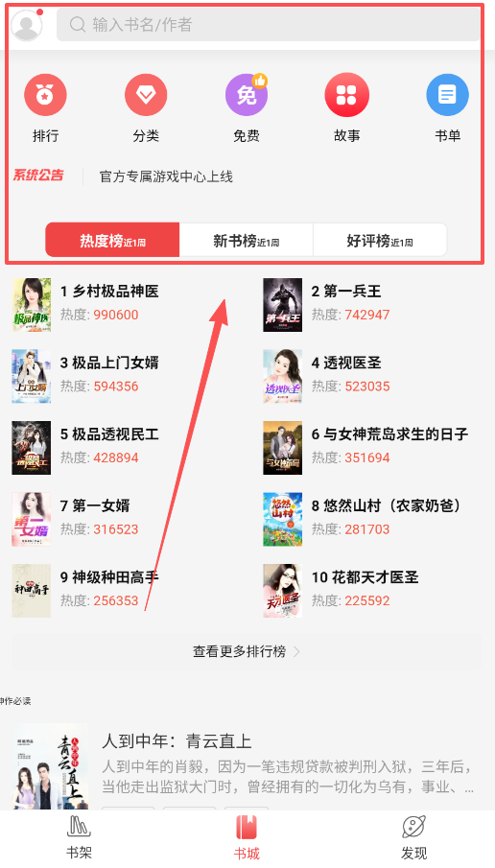The image size is (495, 868).
Task: Click the 输入书名/作者 search field
Action: coord(268,24)
